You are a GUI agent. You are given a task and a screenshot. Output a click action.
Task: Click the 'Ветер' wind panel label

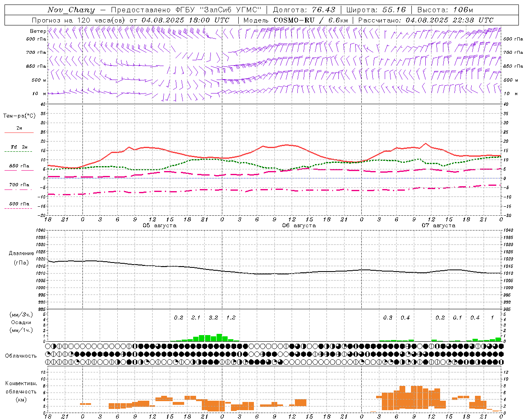[x=38, y=31]
